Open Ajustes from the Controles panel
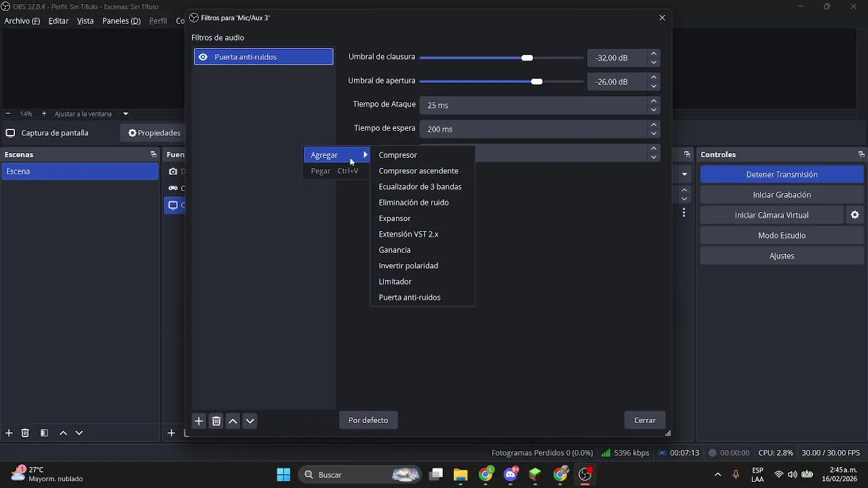868x488 pixels. [782, 256]
